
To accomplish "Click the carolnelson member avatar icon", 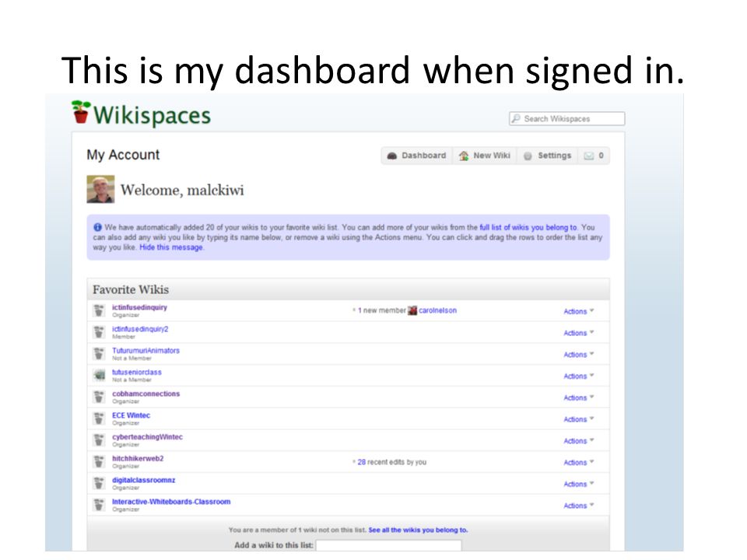I will click(412, 310).
